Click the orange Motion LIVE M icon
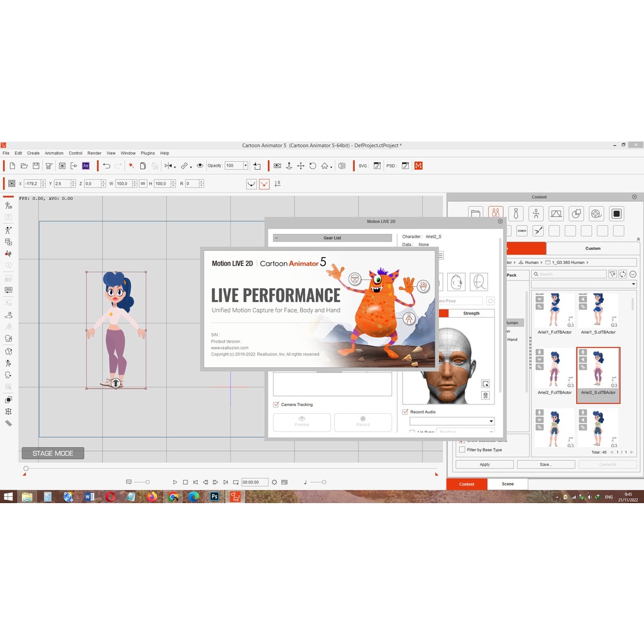 pos(418,166)
